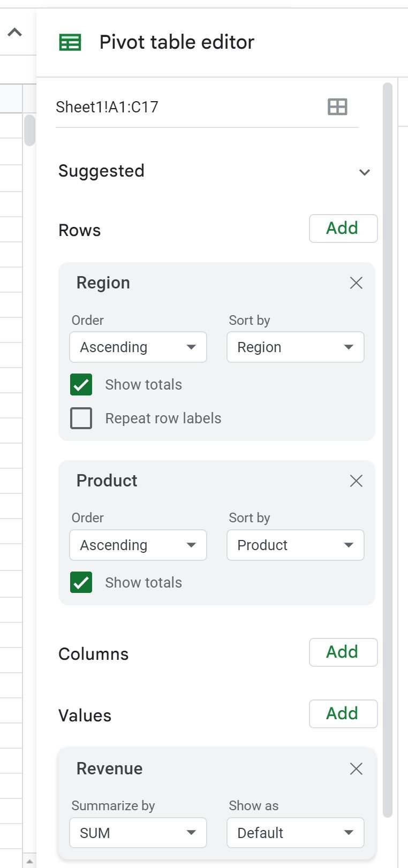Add a new Rows field
This screenshot has width=408, height=868.
coord(343,229)
